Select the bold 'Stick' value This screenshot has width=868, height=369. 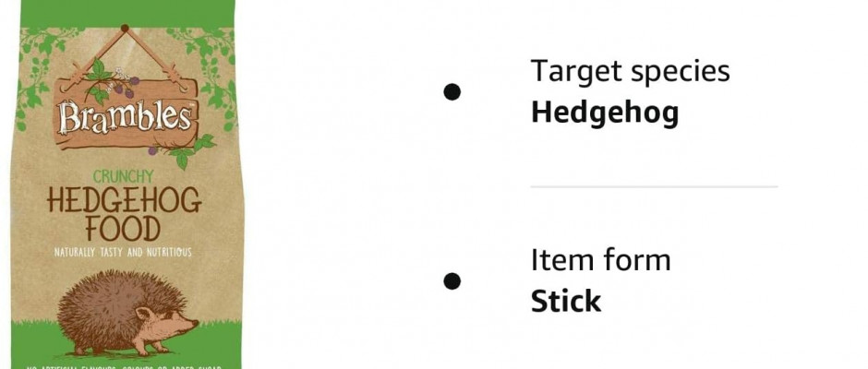pos(566,302)
